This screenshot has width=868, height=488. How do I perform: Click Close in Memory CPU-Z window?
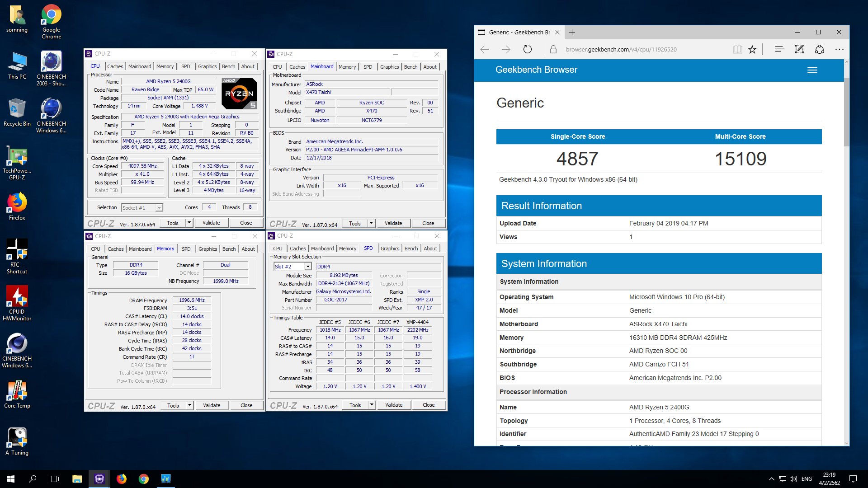point(246,405)
